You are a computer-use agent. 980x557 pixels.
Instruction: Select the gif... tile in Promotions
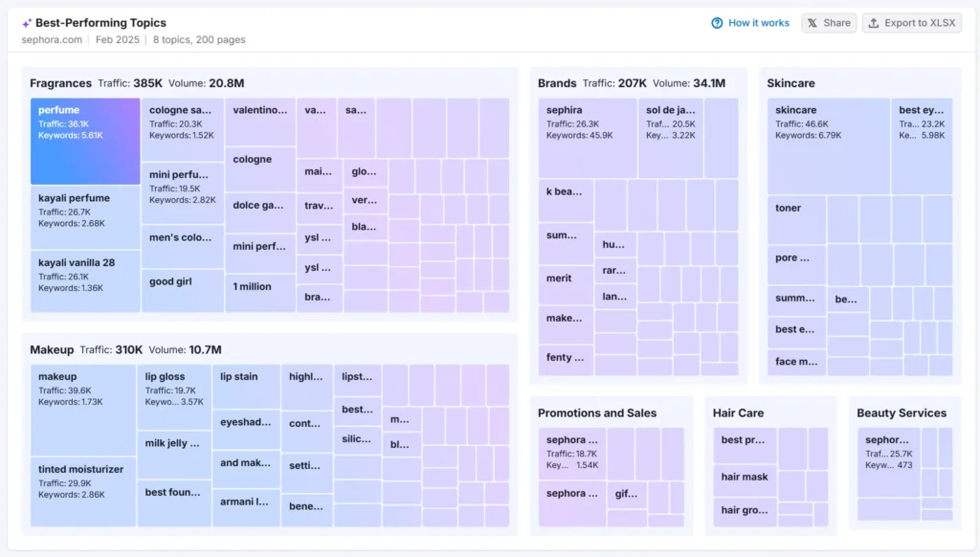pos(626,495)
